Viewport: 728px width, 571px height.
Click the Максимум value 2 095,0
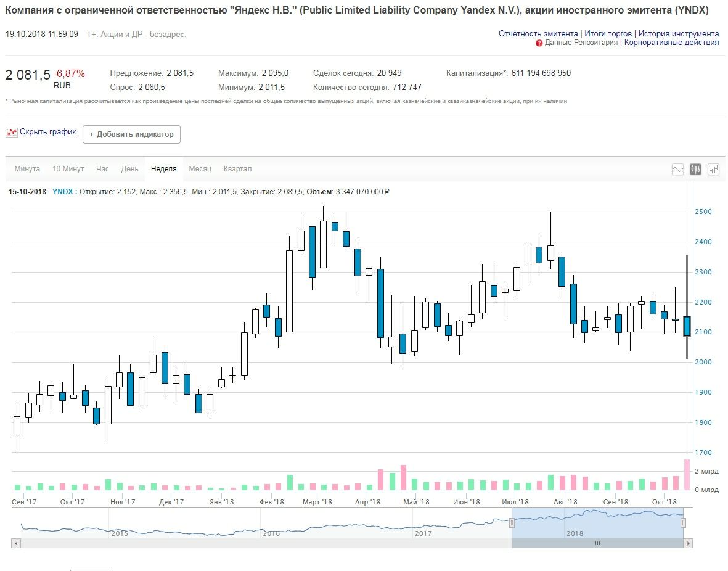click(x=275, y=73)
